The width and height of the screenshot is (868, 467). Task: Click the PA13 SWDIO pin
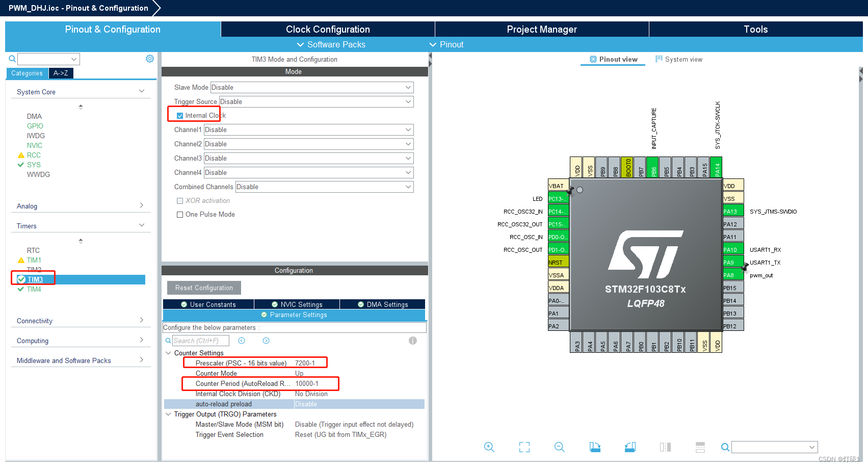coord(733,212)
